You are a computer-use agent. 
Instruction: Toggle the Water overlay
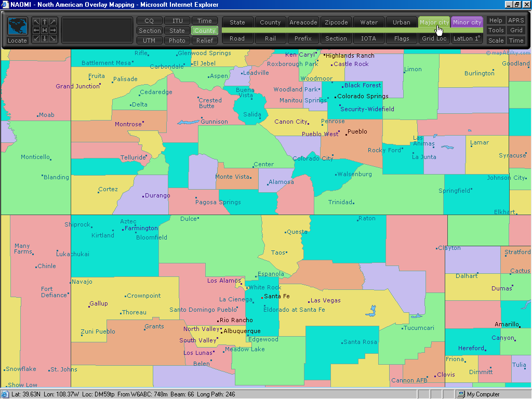pyautogui.click(x=369, y=22)
